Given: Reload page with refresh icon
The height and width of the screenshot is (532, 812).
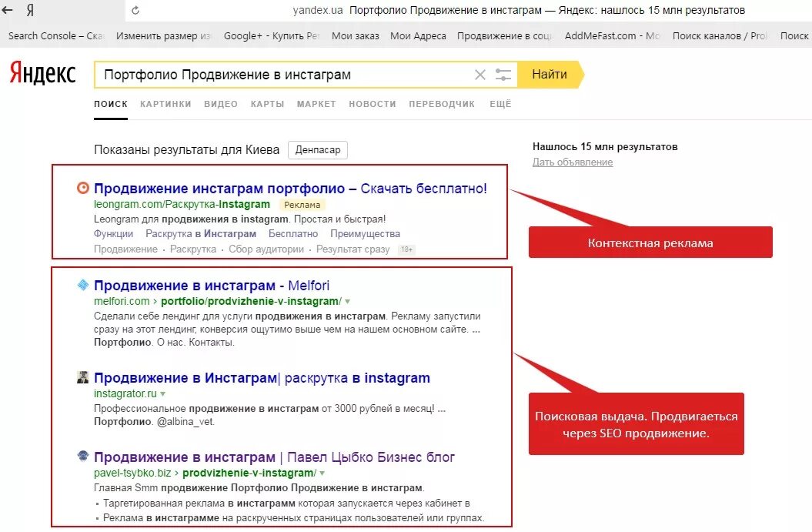Looking at the screenshot, I should (135, 10).
